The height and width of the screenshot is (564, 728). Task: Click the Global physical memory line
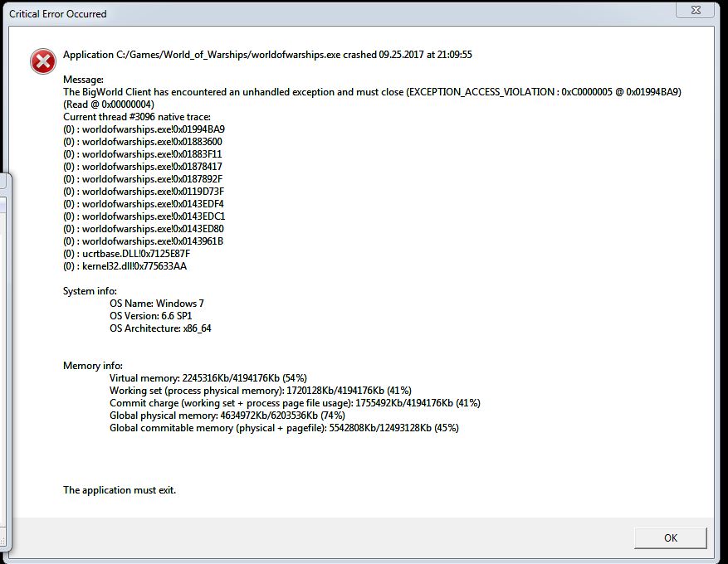click(227, 416)
